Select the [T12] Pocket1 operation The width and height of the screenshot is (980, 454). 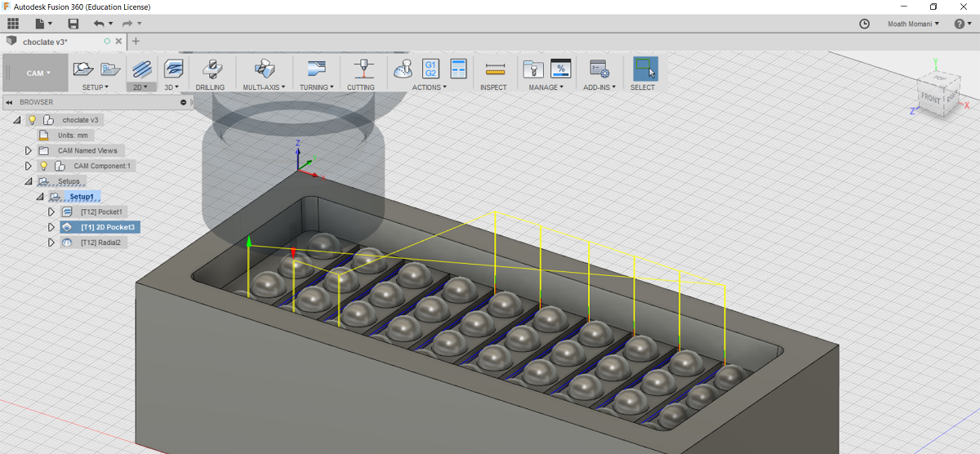coord(102,212)
